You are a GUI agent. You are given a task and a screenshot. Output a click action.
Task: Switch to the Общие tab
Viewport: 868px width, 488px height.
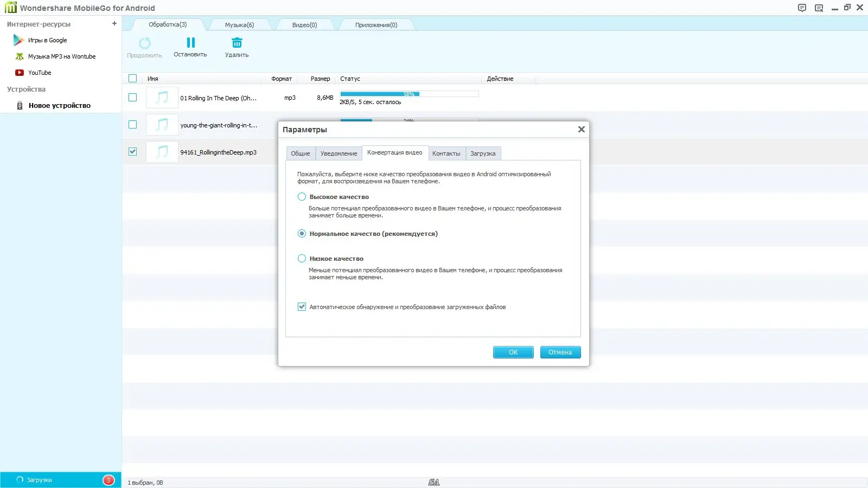301,153
